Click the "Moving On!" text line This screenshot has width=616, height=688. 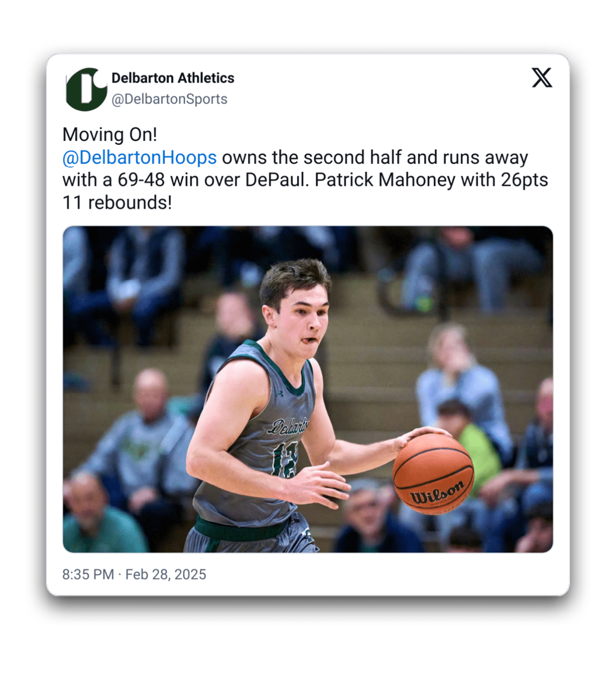(110, 135)
